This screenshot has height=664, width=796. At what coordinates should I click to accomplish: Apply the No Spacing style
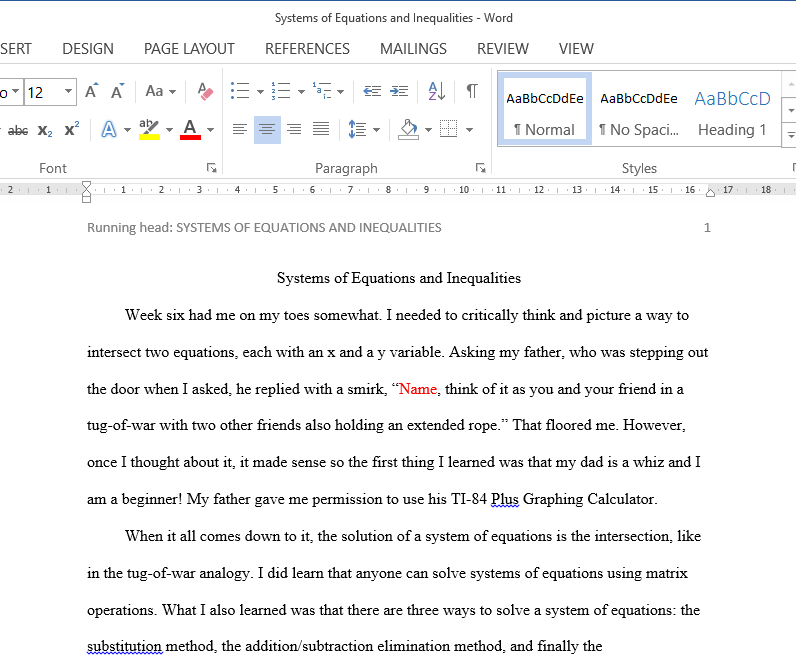(639, 109)
